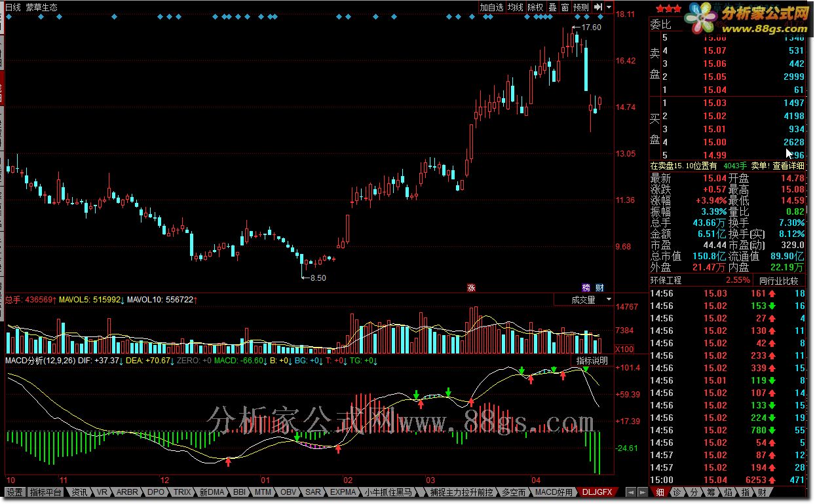Click the 换手 7.30% turnover value
The width and height of the screenshot is (815, 504).
click(x=791, y=223)
